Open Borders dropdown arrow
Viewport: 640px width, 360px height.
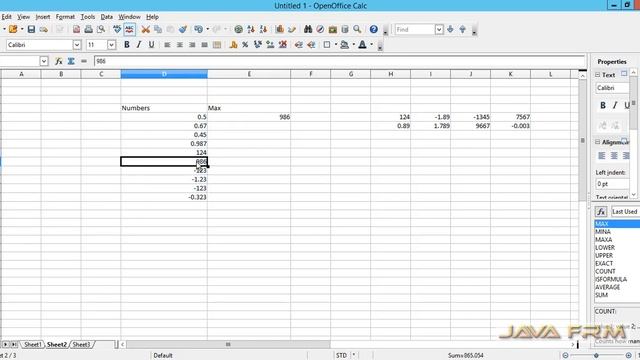pyautogui.click(x=336, y=45)
